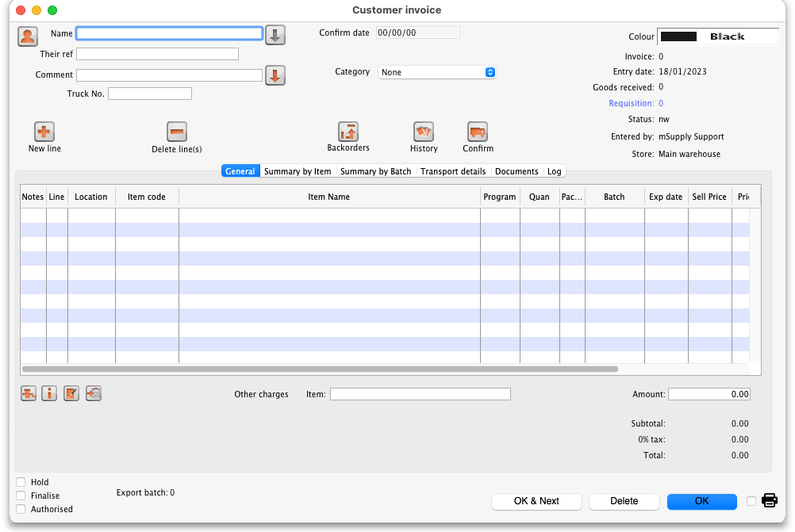Click the printer icon next to OK
The height and width of the screenshot is (532, 795).
[770, 500]
